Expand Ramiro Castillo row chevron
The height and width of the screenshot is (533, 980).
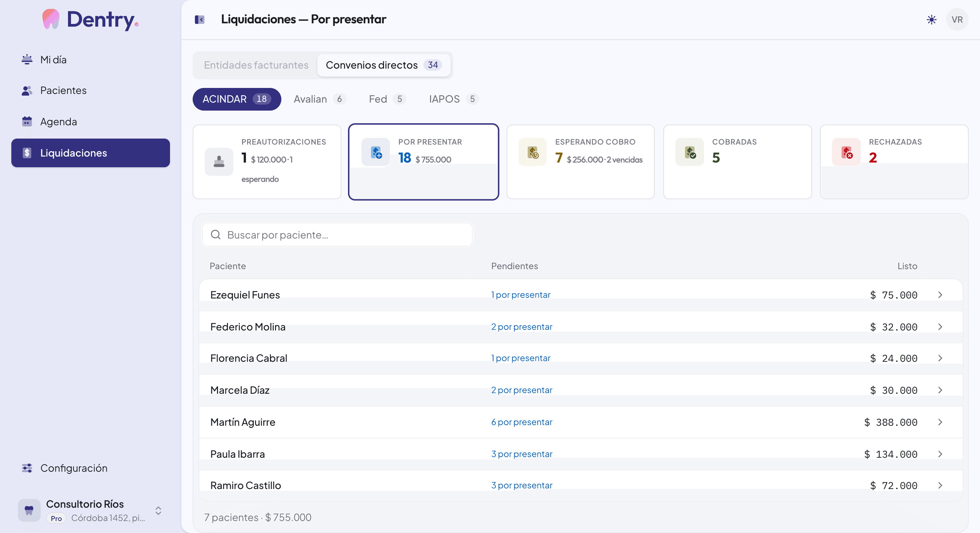940,485
